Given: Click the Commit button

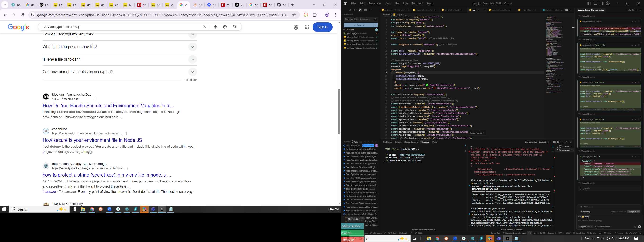Looking at the screenshot, I should [359, 25].
